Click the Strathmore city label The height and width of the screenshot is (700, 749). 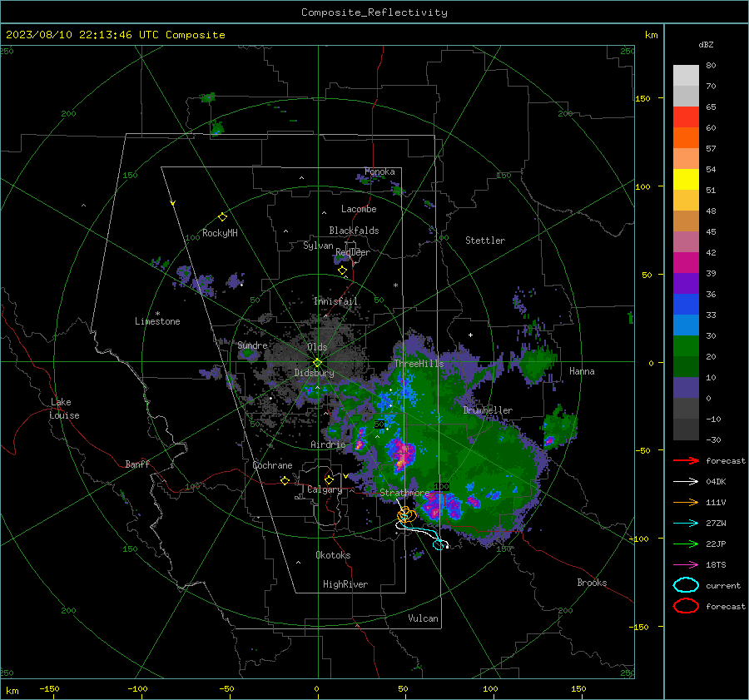(x=404, y=493)
